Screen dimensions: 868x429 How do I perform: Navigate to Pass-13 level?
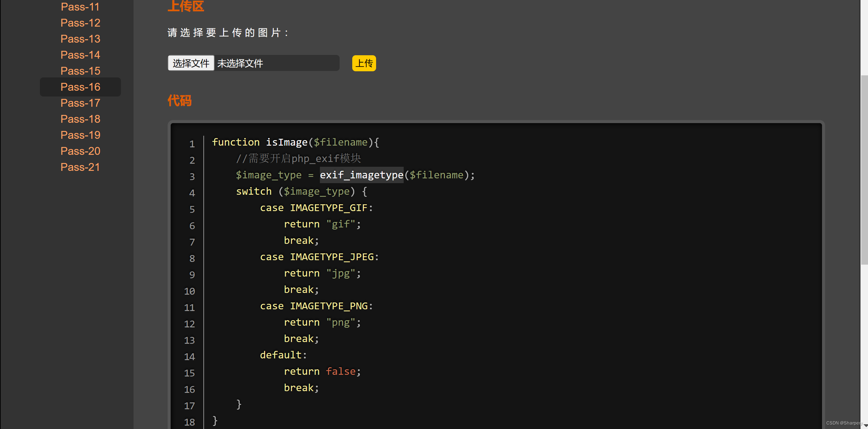(80, 39)
